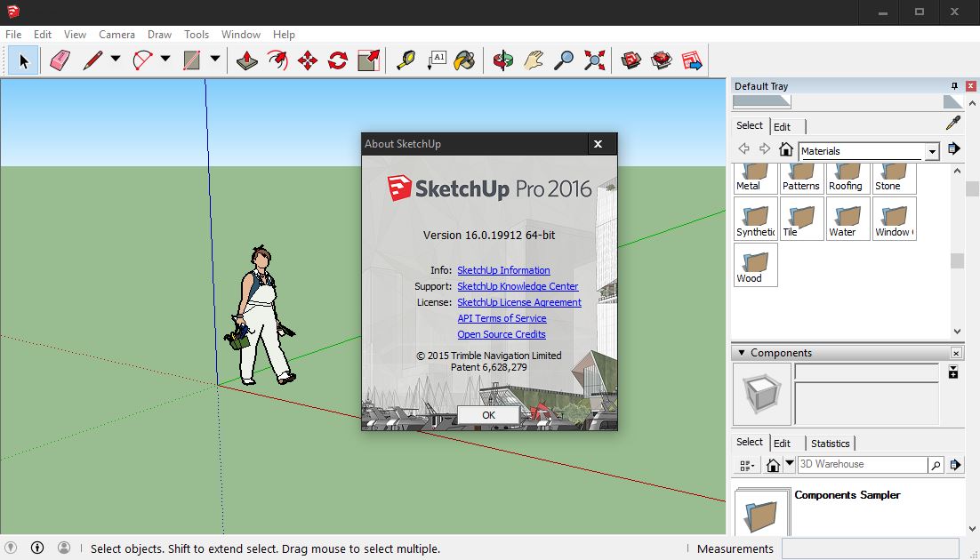
Task: Open the Components view options dropdown
Action: pos(747,466)
